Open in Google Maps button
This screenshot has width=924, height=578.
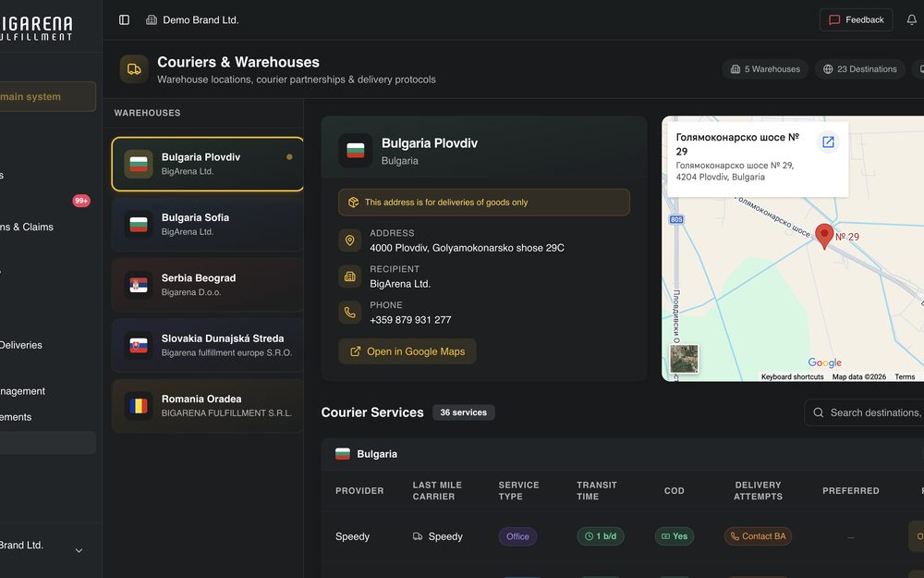pyautogui.click(x=407, y=351)
